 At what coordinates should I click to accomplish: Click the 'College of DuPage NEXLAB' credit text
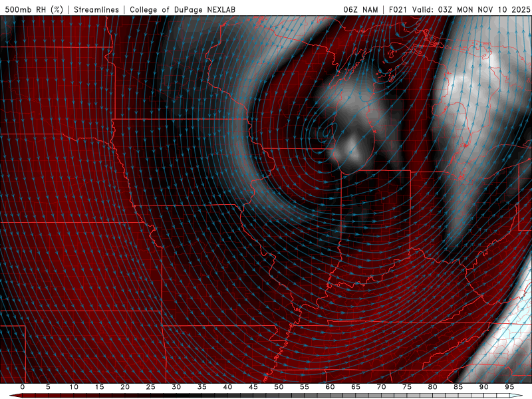tap(182, 9)
